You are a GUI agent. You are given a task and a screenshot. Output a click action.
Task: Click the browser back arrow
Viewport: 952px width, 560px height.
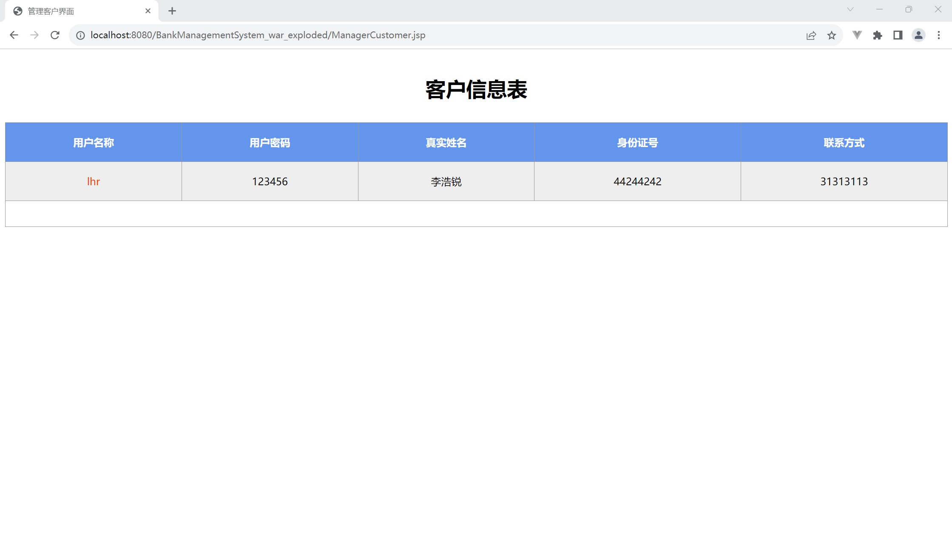14,35
